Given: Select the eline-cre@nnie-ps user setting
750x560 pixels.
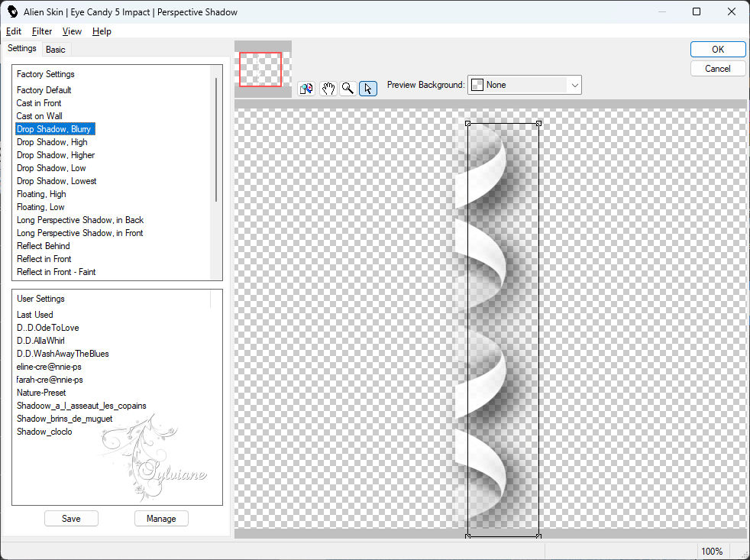Looking at the screenshot, I should click(x=49, y=367).
